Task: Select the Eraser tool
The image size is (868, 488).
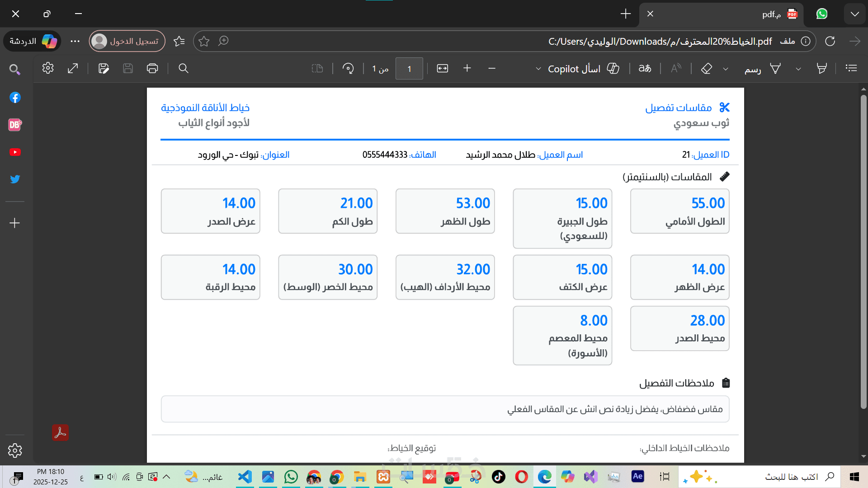Action: coord(706,68)
